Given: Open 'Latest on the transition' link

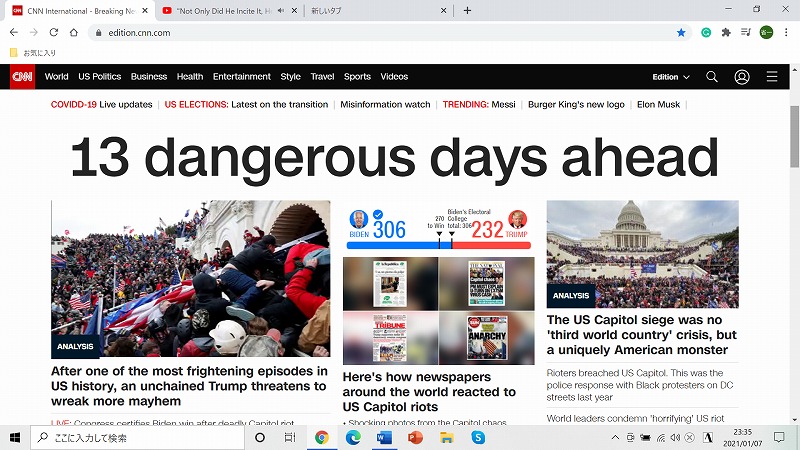Looking at the screenshot, I should click(x=280, y=105).
